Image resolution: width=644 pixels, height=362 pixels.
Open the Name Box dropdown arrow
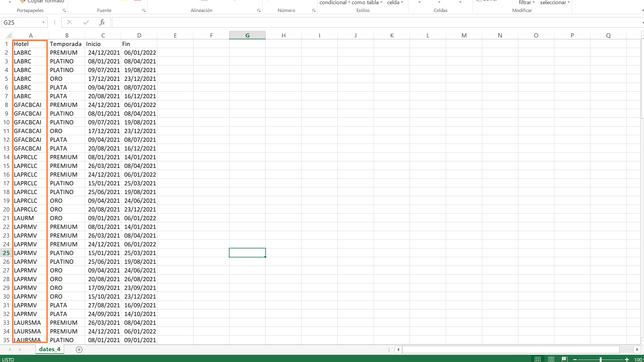click(x=43, y=22)
